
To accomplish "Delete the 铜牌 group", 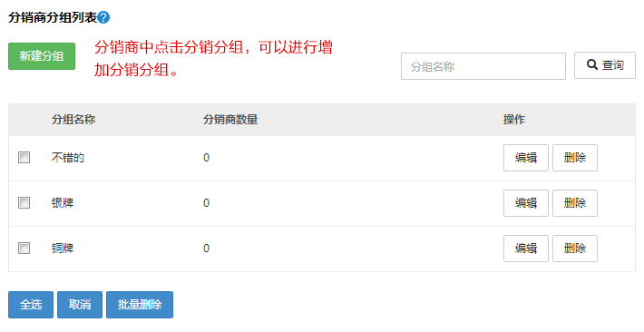I will tap(574, 249).
